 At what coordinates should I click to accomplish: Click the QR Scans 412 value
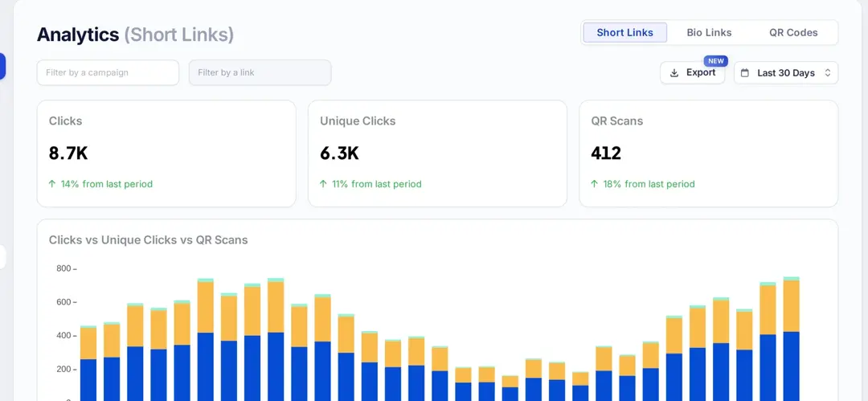(606, 153)
